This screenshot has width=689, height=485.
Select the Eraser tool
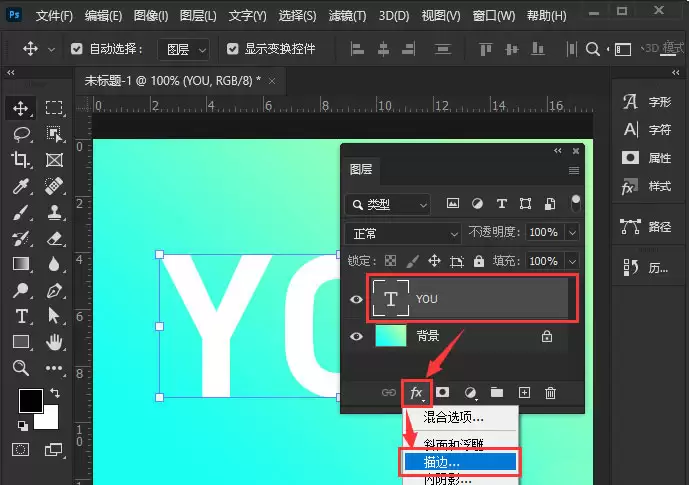54,239
